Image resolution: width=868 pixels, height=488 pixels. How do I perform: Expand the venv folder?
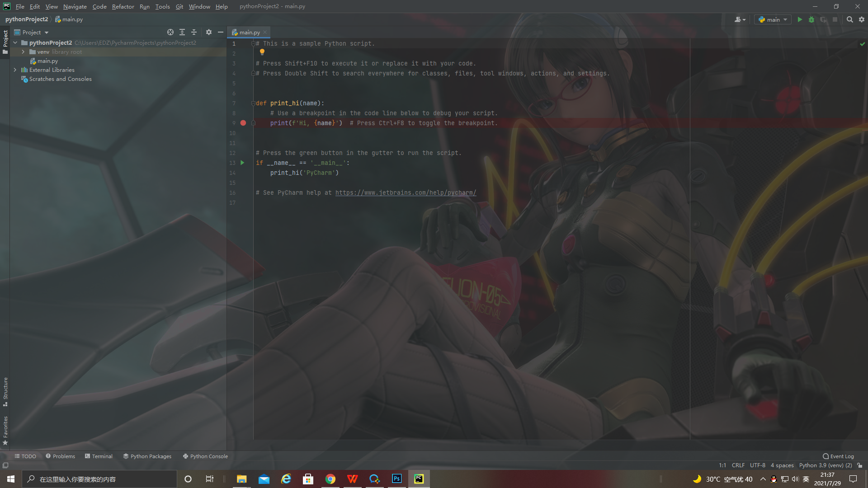pyautogui.click(x=23, y=52)
